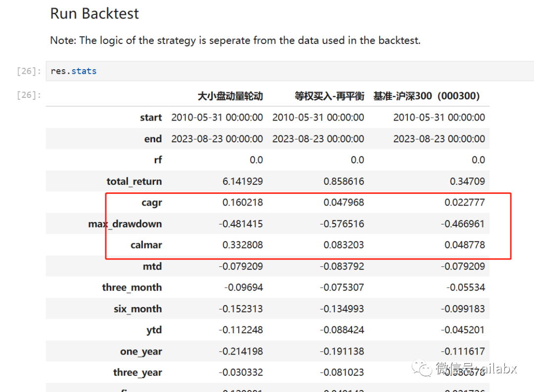The height and width of the screenshot is (392, 534).
Task: Click the 'mtd' row label
Action: pyautogui.click(x=152, y=266)
